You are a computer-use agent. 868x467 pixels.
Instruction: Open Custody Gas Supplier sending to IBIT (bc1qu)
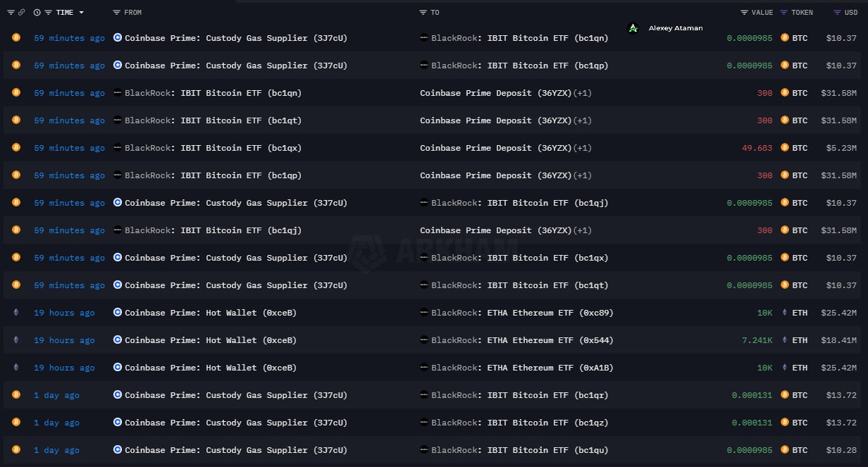pyautogui.click(x=236, y=450)
